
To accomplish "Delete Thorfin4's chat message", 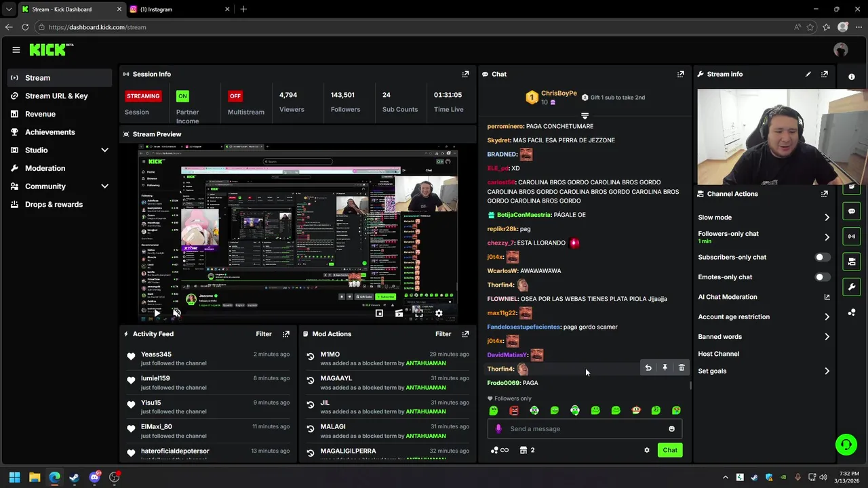I will coord(682,368).
